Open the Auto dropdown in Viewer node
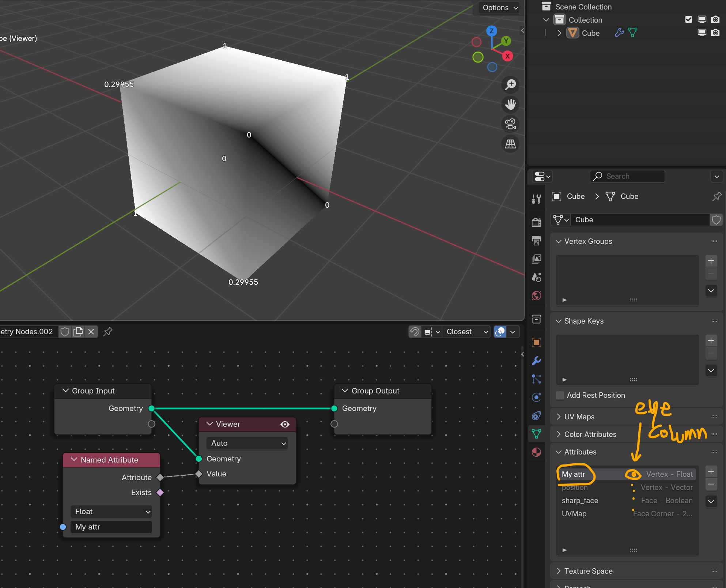 [247, 443]
